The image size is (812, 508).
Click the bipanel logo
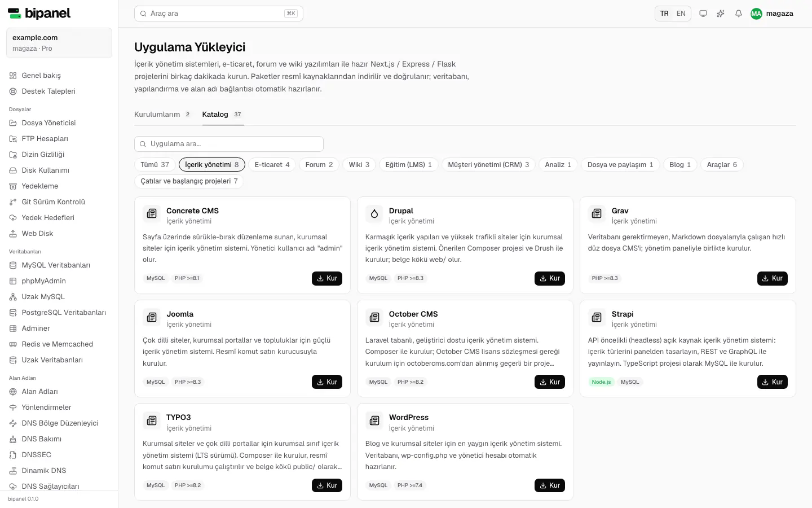39,13
